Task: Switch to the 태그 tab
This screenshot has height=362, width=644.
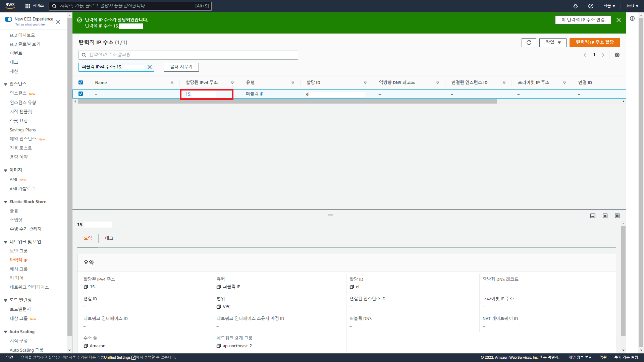Action: point(109,238)
